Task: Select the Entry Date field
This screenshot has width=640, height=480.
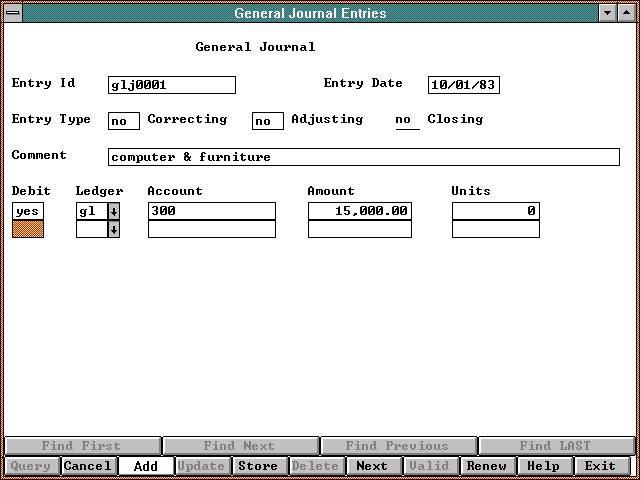Action: click(463, 85)
